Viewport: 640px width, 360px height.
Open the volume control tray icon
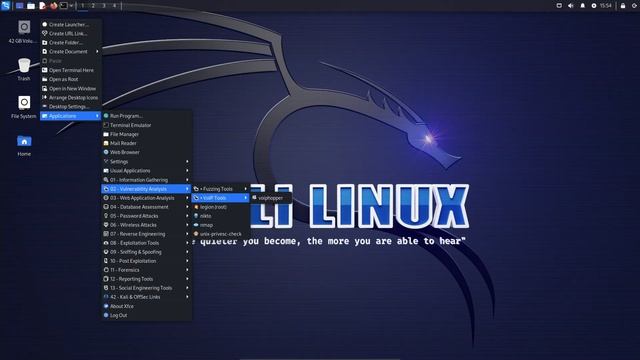click(571, 6)
